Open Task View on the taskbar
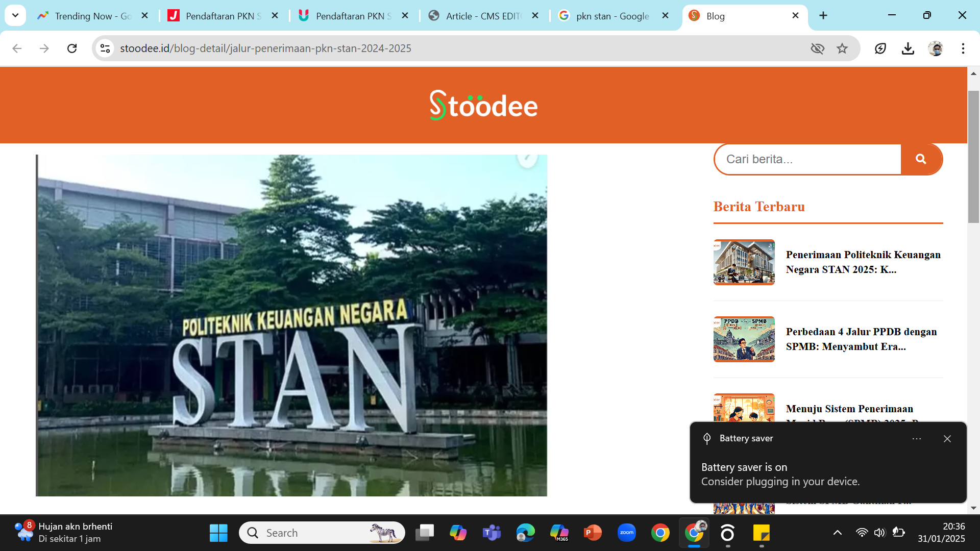980x551 pixels. [x=425, y=533]
